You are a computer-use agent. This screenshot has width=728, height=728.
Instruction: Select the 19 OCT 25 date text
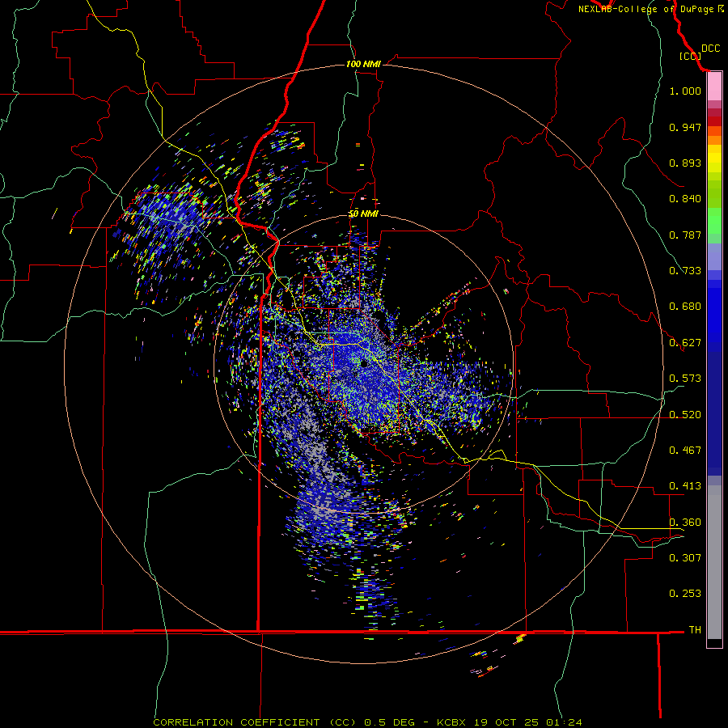[x=506, y=722]
